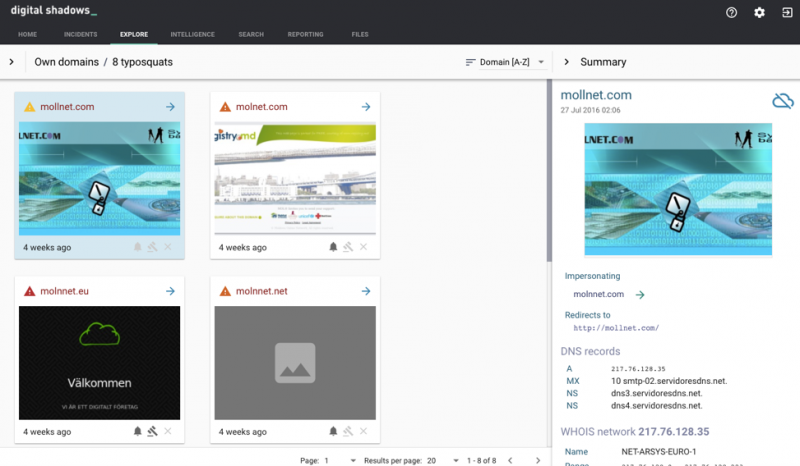Click the gavel icon on mollnet.com card
The width and height of the screenshot is (800, 466).
pyautogui.click(x=153, y=247)
